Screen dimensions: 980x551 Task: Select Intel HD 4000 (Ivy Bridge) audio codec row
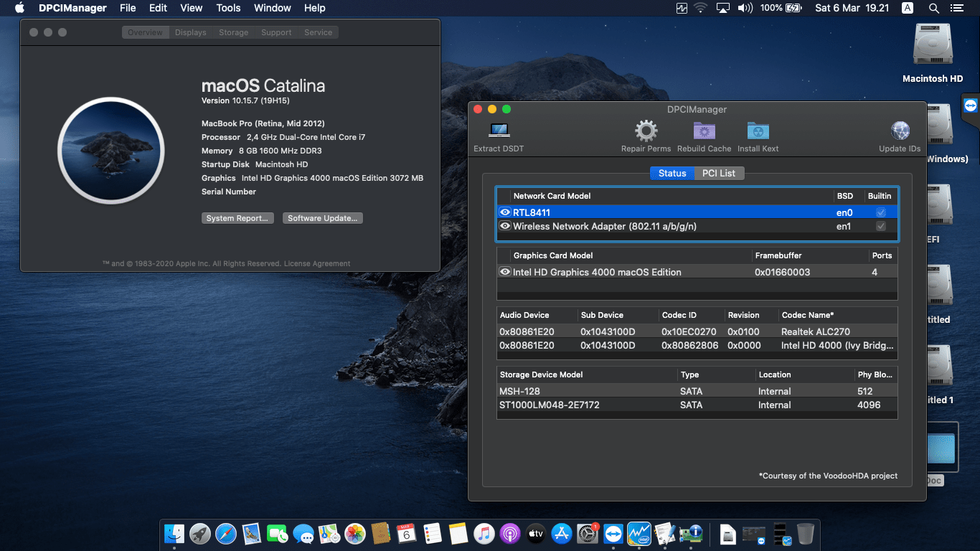point(697,345)
